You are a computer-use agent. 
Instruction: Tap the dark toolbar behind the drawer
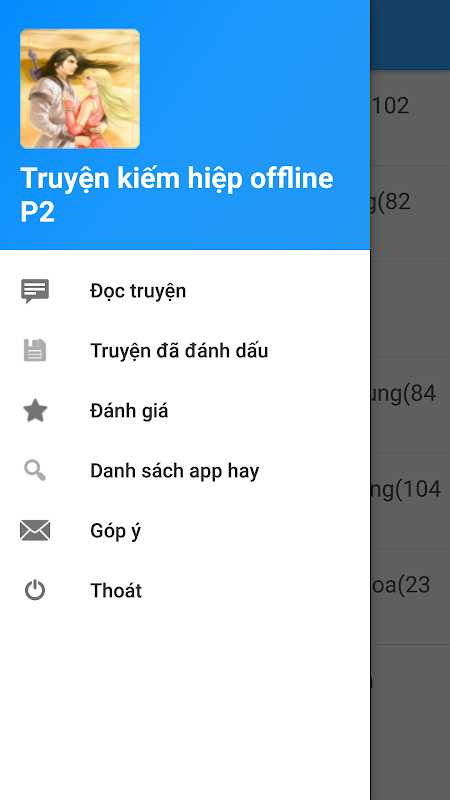click(x=410, y=35)
